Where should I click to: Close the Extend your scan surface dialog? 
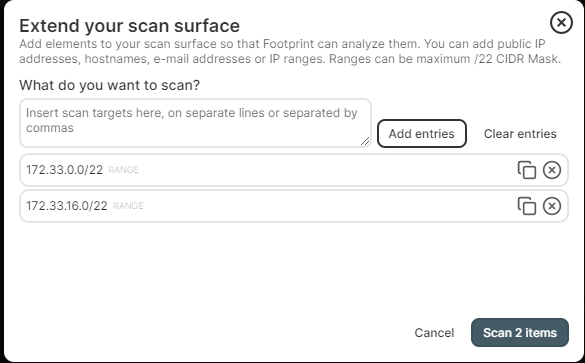pyautogui.click(x=561, y=22)
